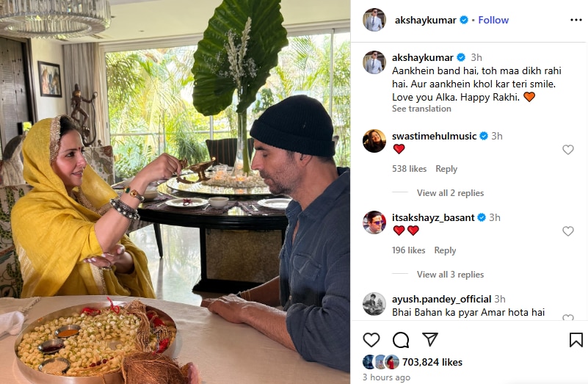
Task: Click the Rakhi post photo
Action: click(175, 192)
